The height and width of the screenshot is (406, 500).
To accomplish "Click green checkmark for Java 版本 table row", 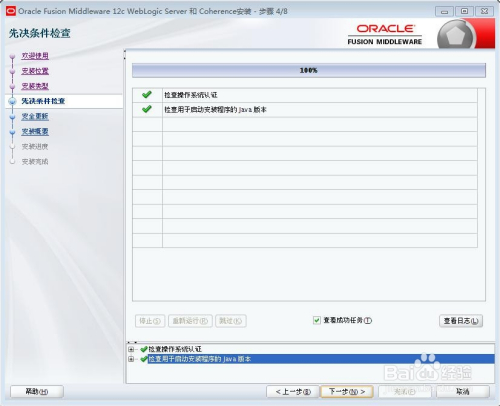I will coord(147,109).
